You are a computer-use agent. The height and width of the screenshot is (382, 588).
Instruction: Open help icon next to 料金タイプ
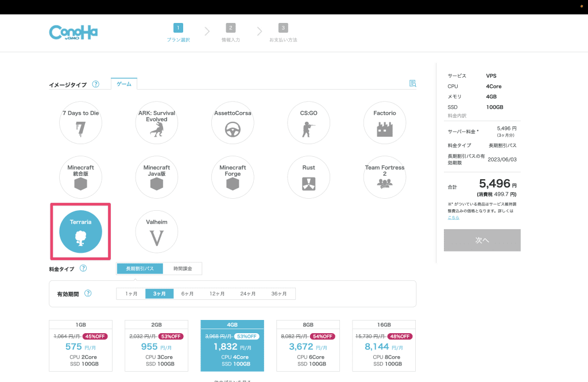(x=83, y=268)
